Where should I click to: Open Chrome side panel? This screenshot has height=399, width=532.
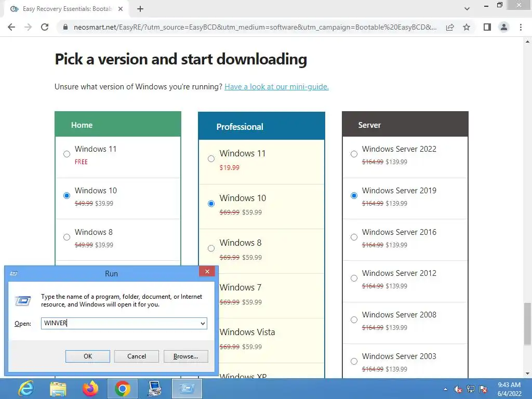coord(487,27)
